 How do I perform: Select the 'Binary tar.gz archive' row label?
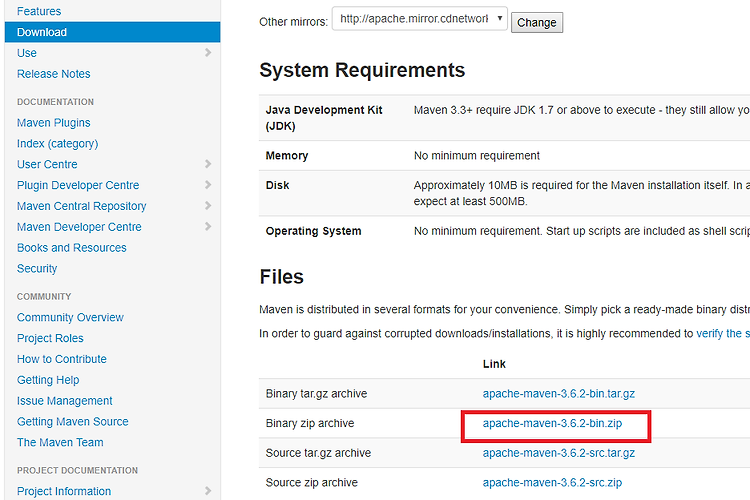click(x=317, y=394)
